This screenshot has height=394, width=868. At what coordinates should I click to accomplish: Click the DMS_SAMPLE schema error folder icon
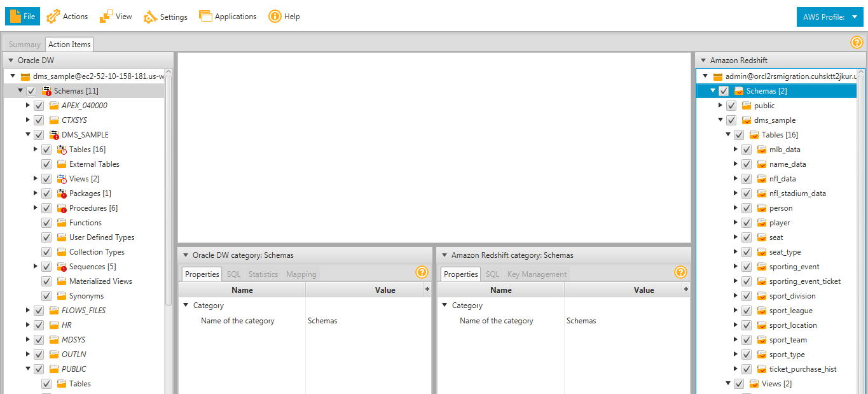(x=54, y=135)
